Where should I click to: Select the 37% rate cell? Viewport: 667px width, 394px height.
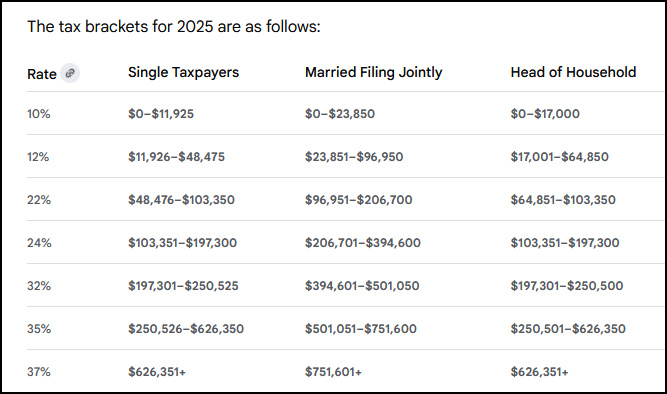[x=39, y=372]
